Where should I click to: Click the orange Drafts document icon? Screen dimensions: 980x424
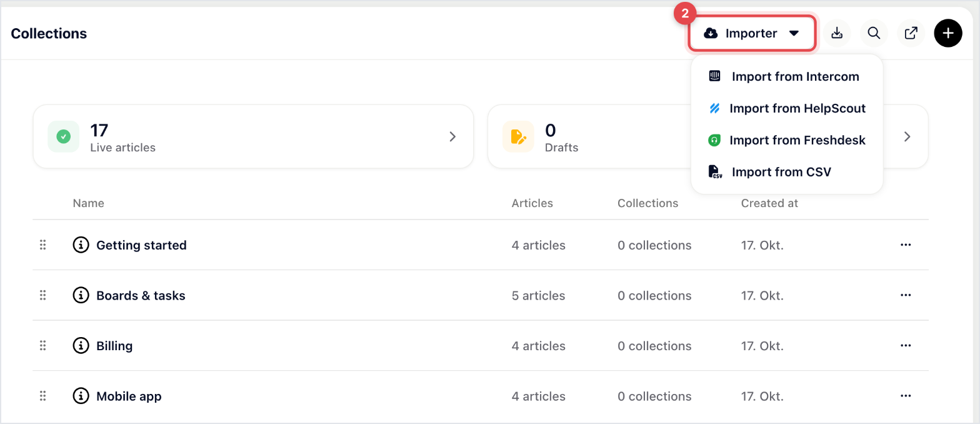click(518, 136)
